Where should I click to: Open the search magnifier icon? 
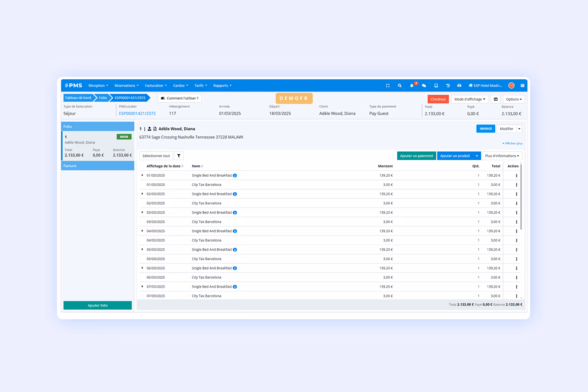(400, 86)
